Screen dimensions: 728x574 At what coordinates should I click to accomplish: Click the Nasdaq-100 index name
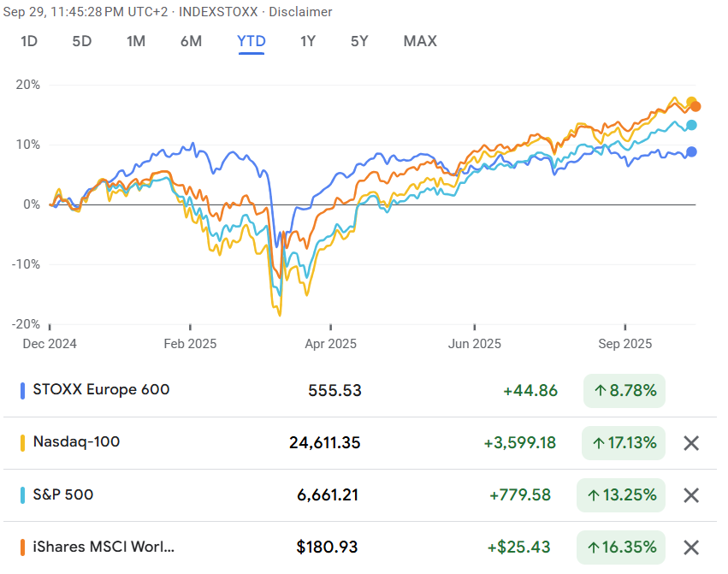tap(76, 442)
